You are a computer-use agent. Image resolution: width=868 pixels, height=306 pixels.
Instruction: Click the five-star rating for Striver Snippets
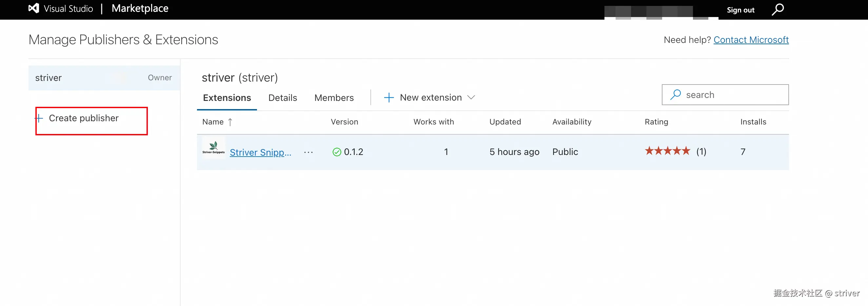pos(667,151)
